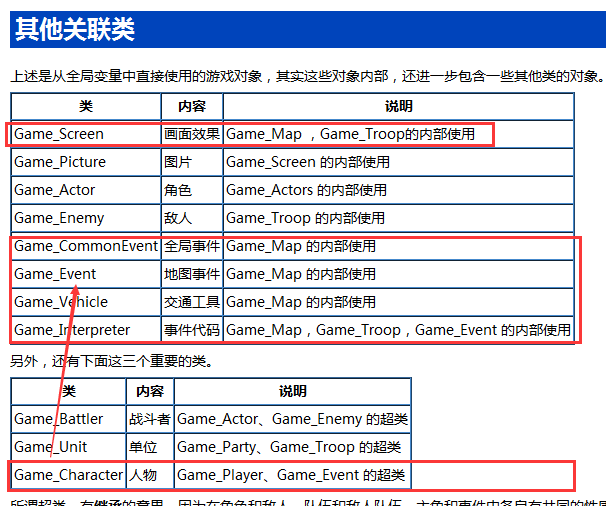This screenshot has height=506, width=606.
Task: Click text Game_Screen 的内部使用
Action: pos(308,162)
